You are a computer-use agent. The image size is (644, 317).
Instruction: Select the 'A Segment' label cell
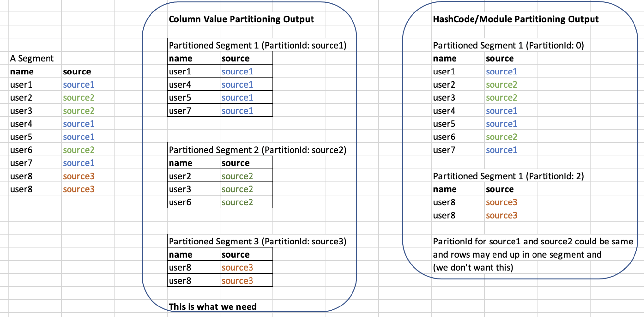click(x=32, y=58)
